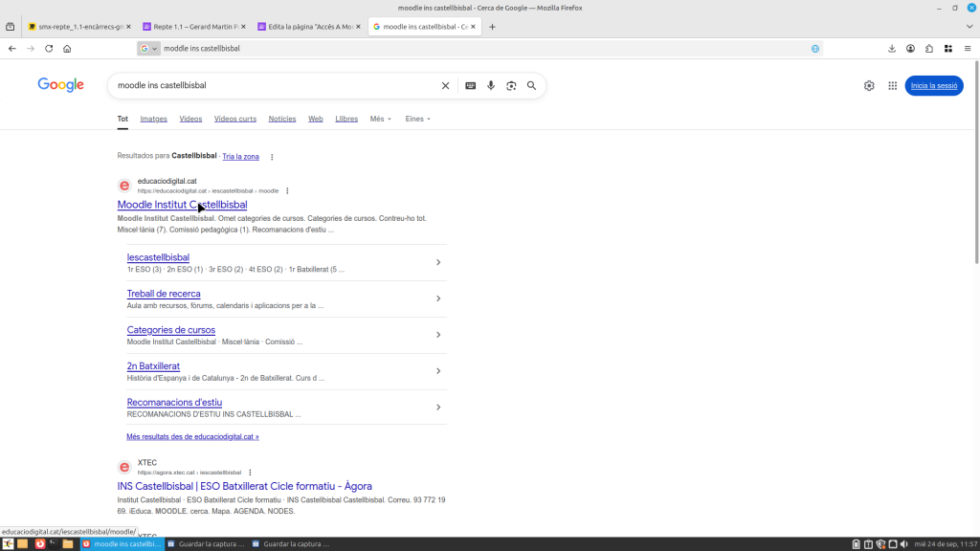Click the 'Inicia la sessió' button

(x=933, y=86)
